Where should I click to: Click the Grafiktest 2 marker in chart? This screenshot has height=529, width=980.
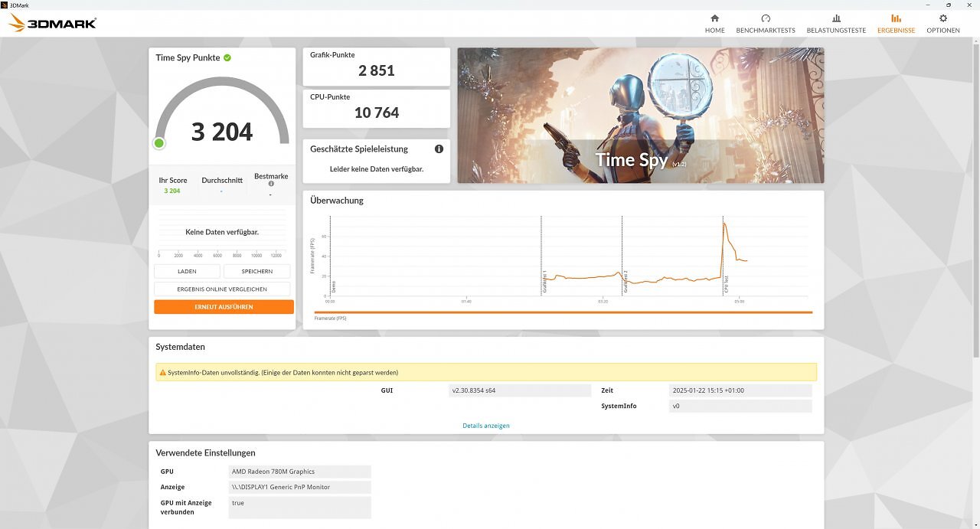(626, 282)
